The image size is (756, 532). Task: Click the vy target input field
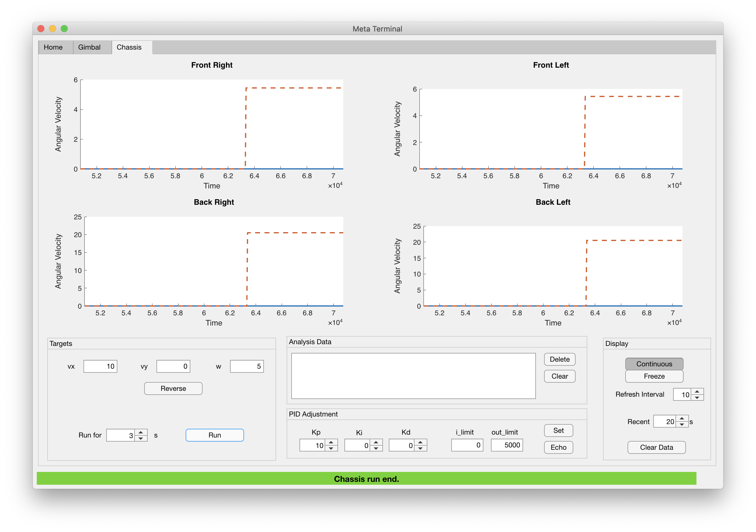coord(173,366)
